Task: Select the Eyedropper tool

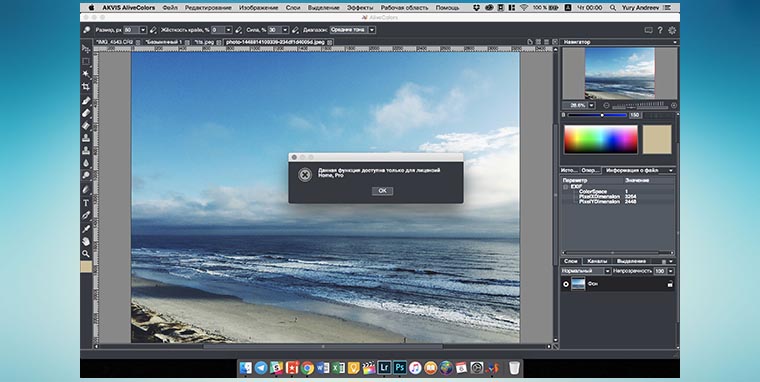Action: click(x=86, y=228)
